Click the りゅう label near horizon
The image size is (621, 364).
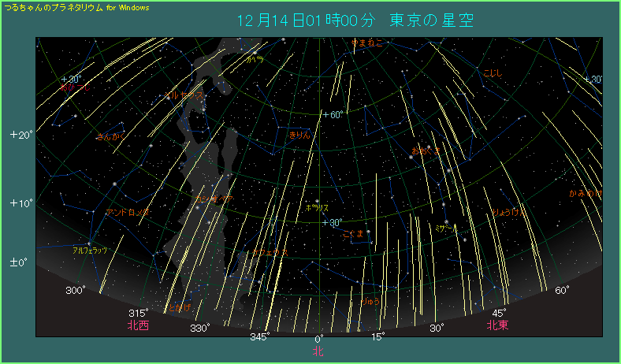click(370, 301)
